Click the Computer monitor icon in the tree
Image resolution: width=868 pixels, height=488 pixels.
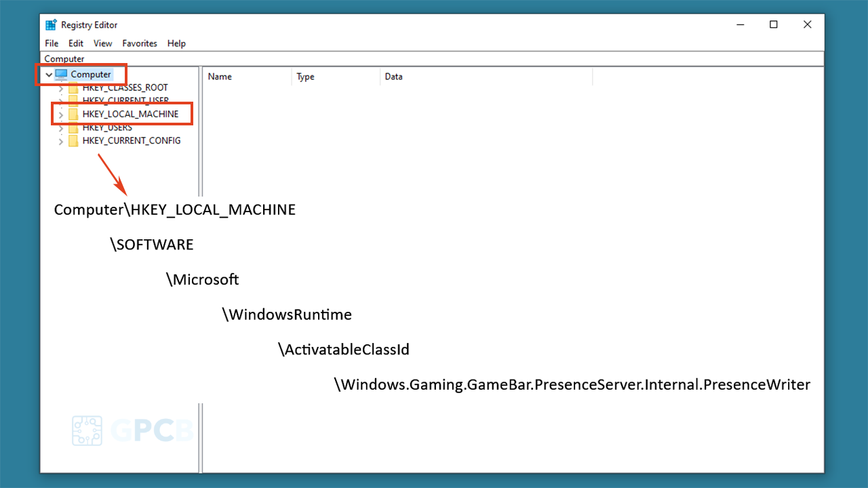point(62,75)
